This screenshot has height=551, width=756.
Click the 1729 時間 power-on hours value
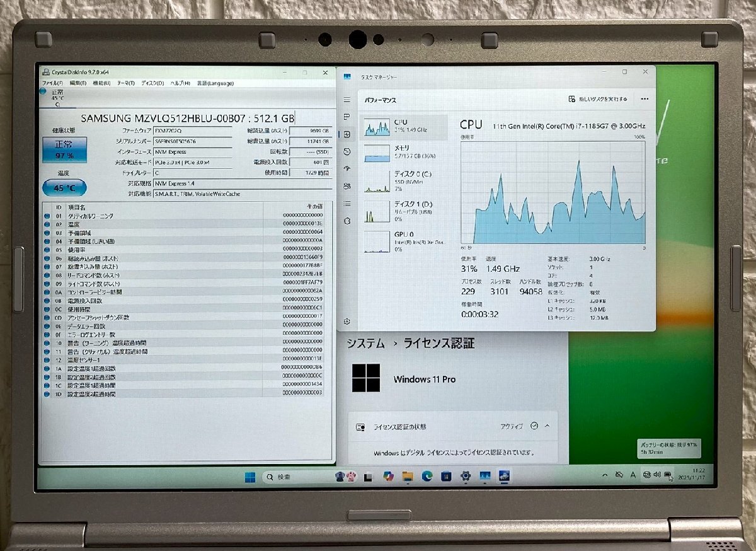coord(311,172)
